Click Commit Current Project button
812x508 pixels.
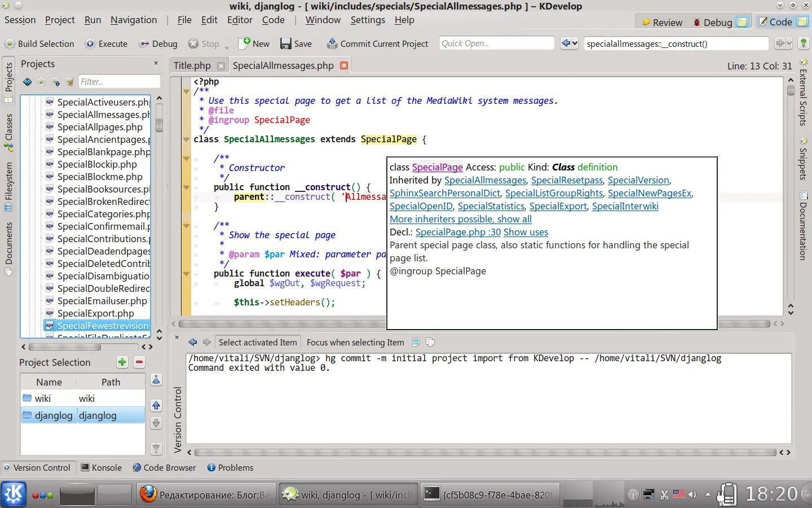coord(377,43)
